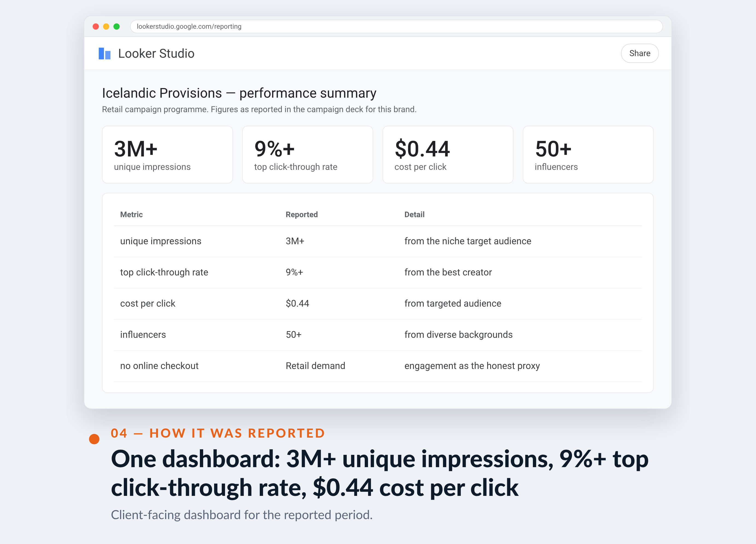Click the Looker Studio logo icon
Image resolution: width=756 pixels, height=544 pixels.
pyautogui.click(x=104, y=53)
